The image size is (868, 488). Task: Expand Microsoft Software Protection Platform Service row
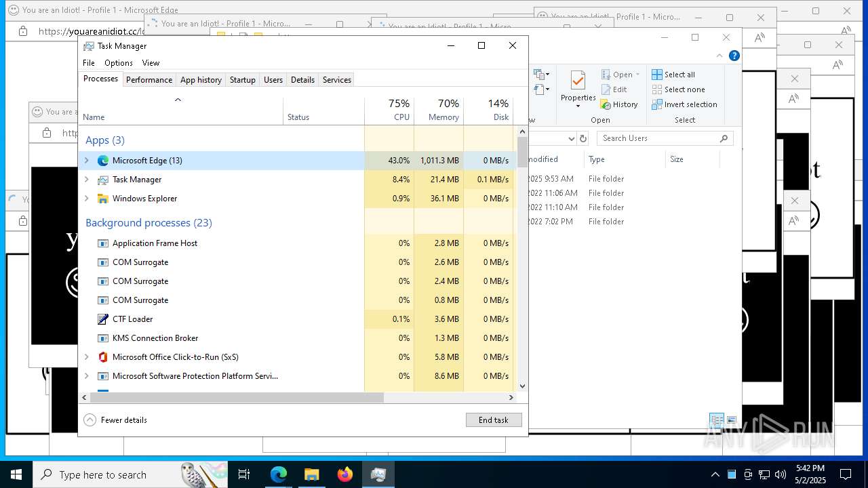coord(86,376)
